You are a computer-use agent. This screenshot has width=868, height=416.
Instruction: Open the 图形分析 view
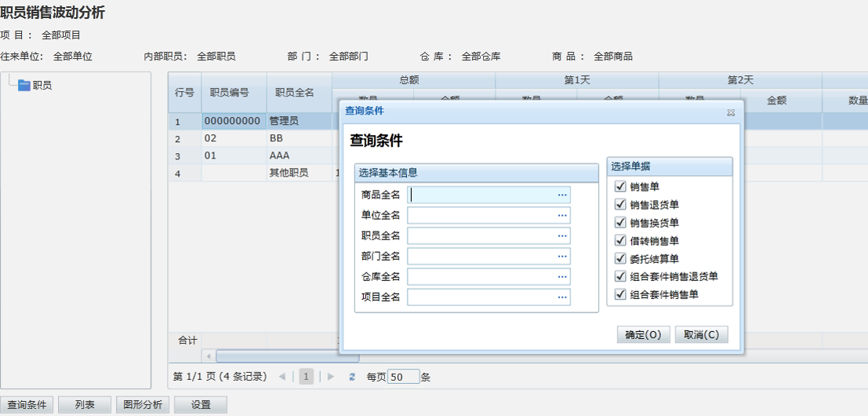point(142,405)
